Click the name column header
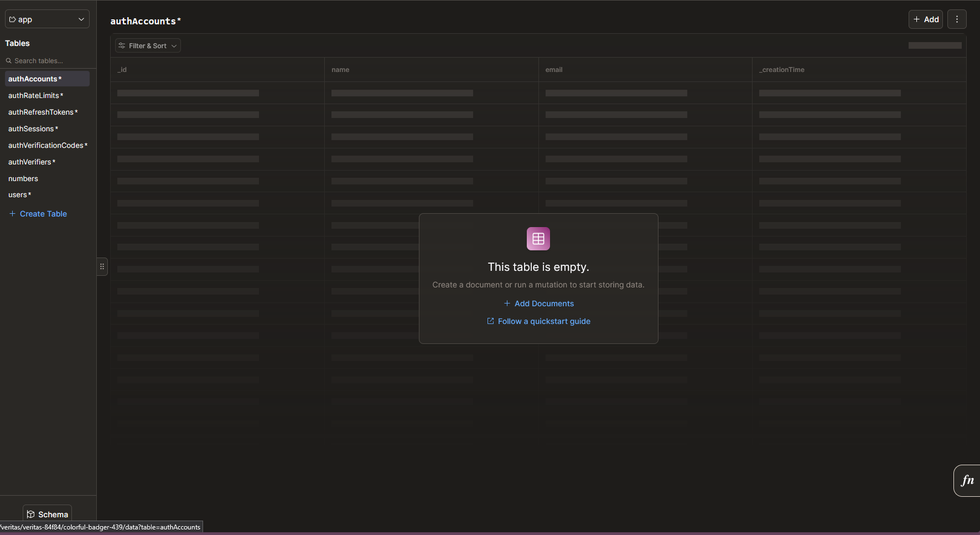This screenshot has width=980, height=535. point(432,70)
